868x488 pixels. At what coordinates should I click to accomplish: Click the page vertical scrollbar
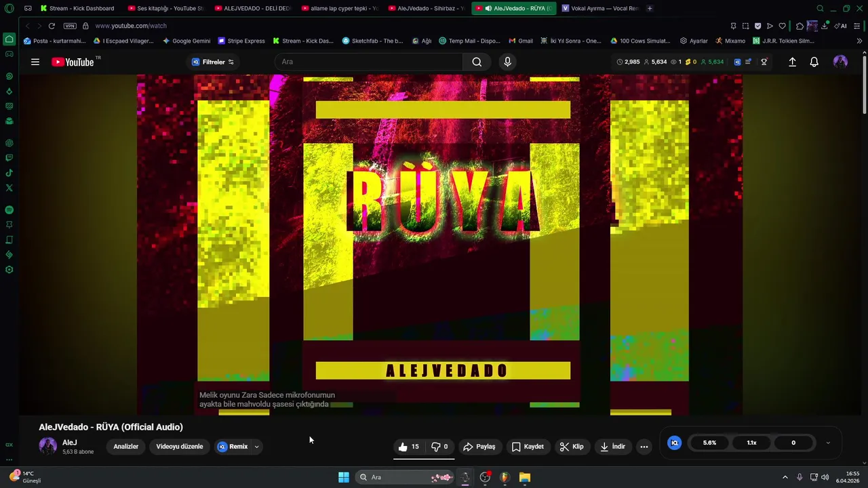[865, 85]
